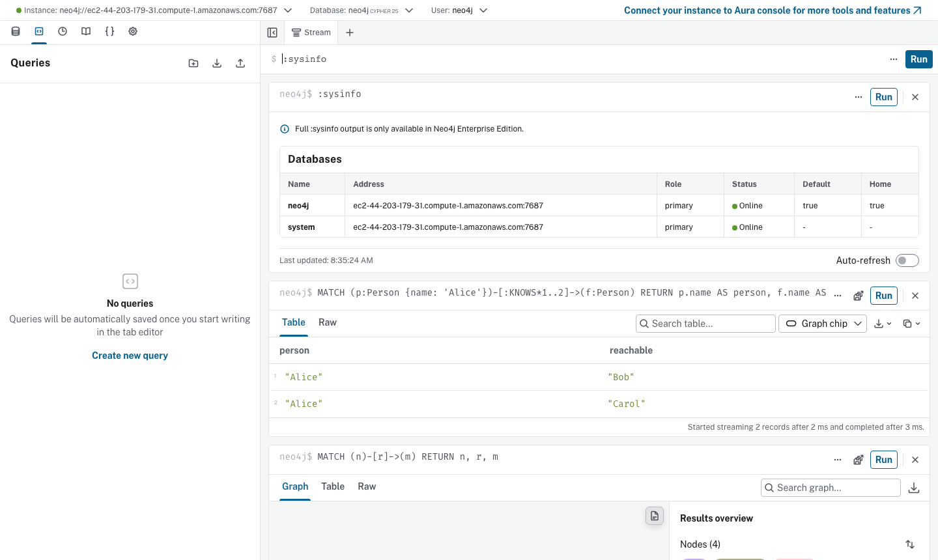Click the Search table input field
Screen dimensions: 938x560
[705, 324]
